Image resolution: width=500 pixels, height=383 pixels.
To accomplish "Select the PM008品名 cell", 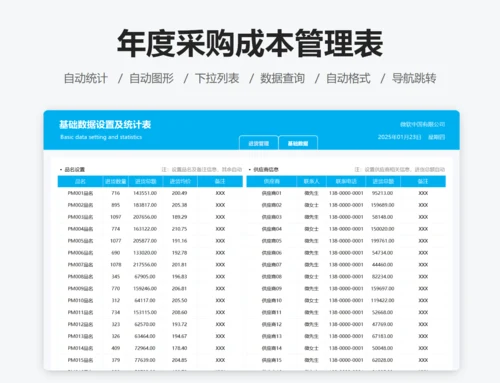I will click(x=80, y=277).
